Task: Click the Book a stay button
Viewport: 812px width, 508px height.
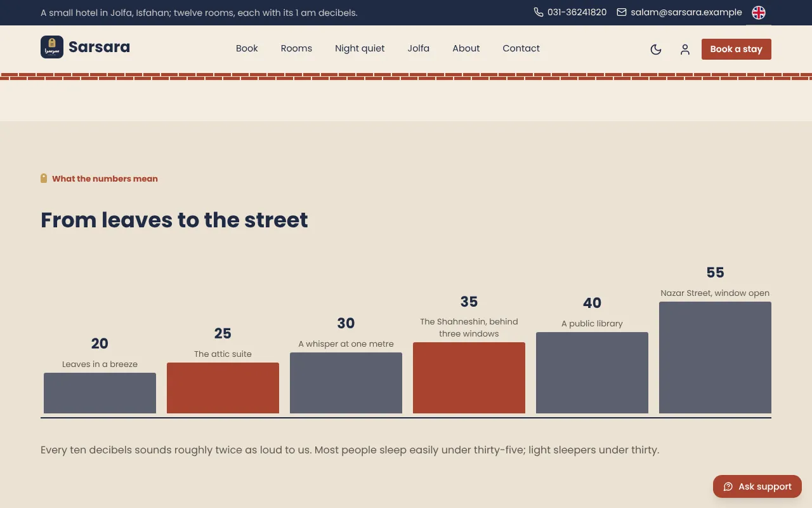Action: coord(737,49)
